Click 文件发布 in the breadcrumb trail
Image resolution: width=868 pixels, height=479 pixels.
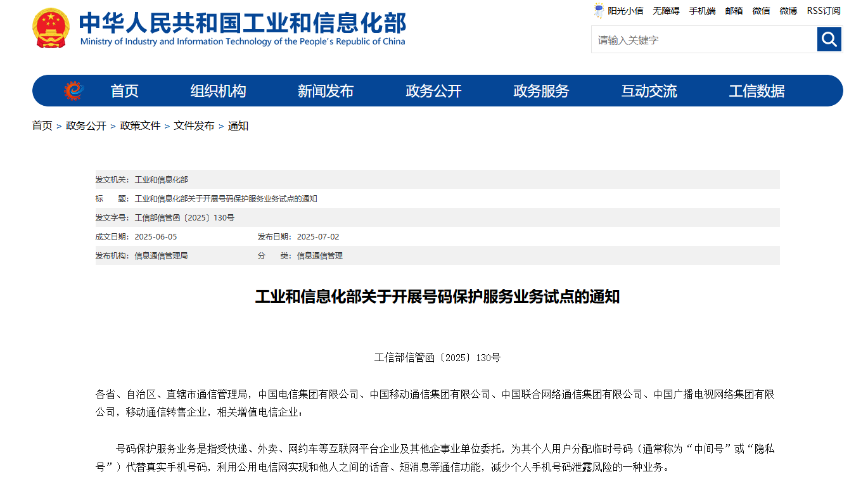coord(195,125)
